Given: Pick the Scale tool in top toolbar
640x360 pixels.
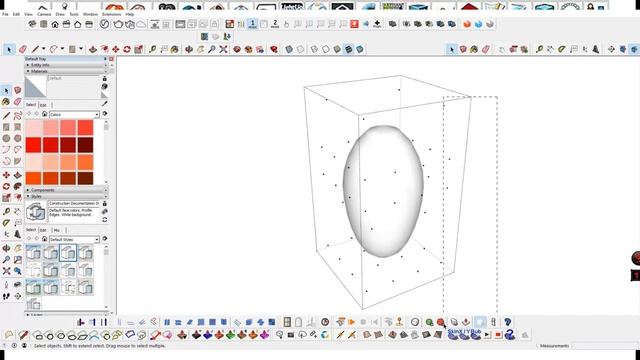Looking at the screenshot, I should click(138, 49).
